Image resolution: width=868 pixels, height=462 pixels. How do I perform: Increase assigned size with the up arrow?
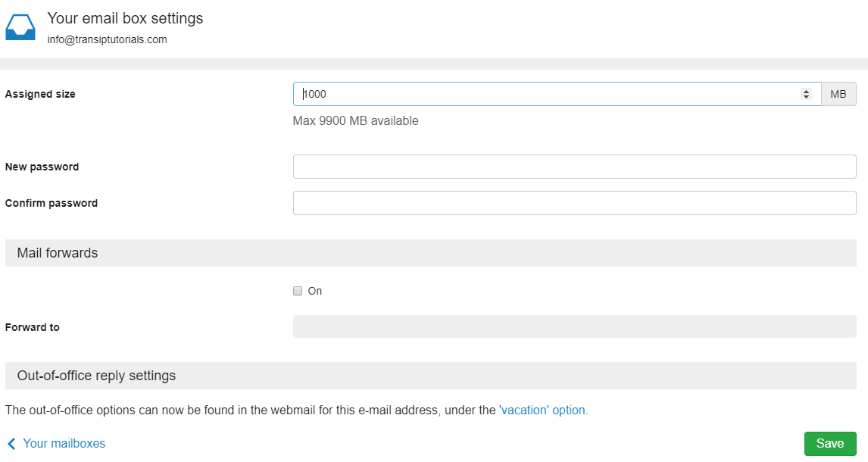tap(806, 91)
